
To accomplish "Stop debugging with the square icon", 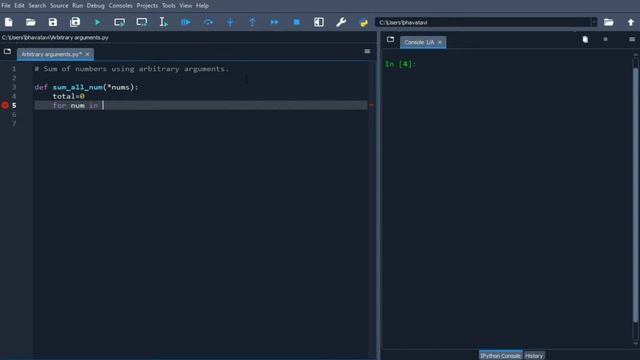I will (297, 22).
